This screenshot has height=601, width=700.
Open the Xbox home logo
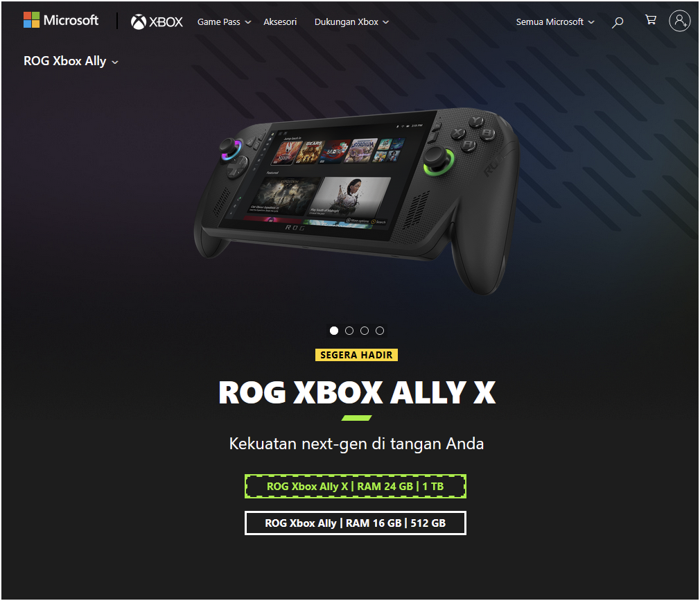point(157,21)
